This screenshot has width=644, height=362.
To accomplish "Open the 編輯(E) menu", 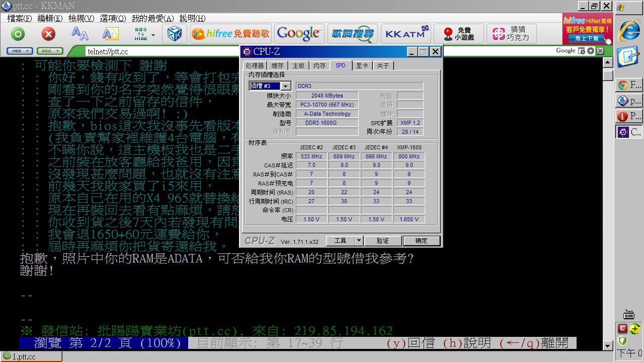I will [x=50, y=18].
